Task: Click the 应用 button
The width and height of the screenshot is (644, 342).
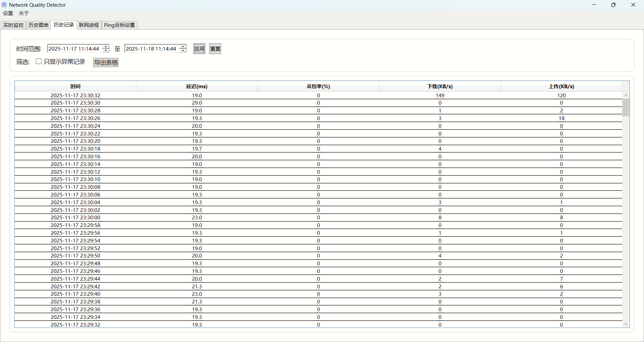Action: [199, 49]
